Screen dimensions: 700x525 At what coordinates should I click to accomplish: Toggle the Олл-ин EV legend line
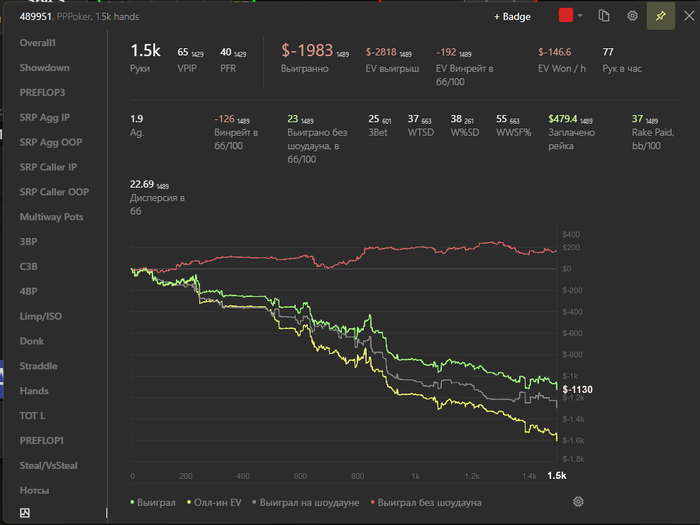[x=214, y=502]
